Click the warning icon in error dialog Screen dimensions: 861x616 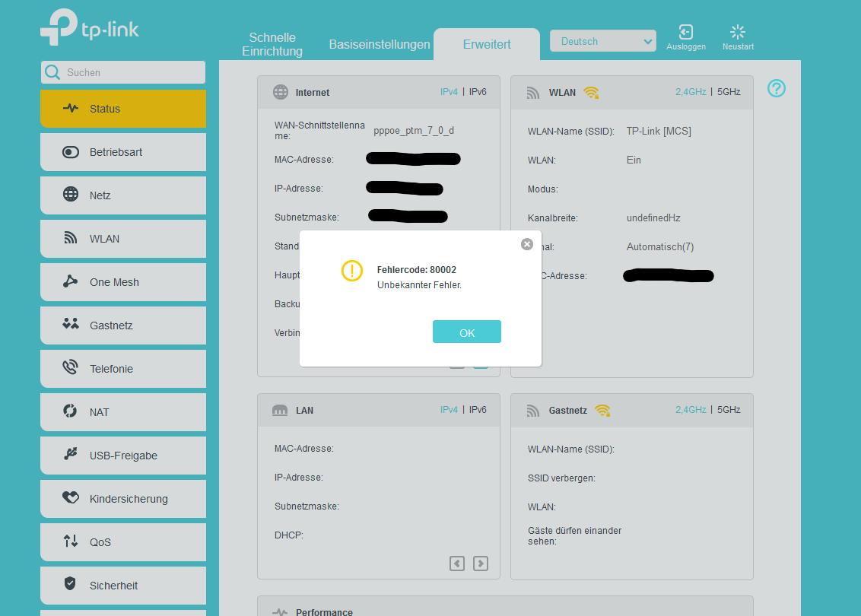point(352,271)
